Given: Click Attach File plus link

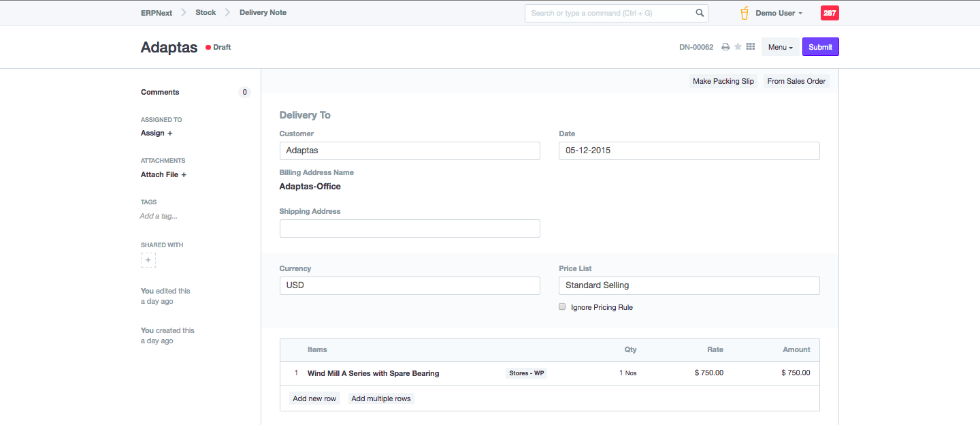Looking at the screenshot, I should [x=163, y=174].
